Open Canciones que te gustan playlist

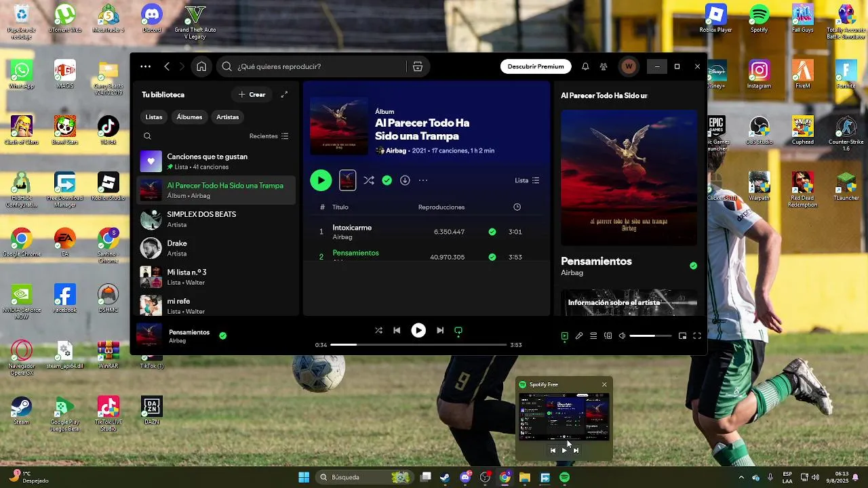[x=216, y=161]
